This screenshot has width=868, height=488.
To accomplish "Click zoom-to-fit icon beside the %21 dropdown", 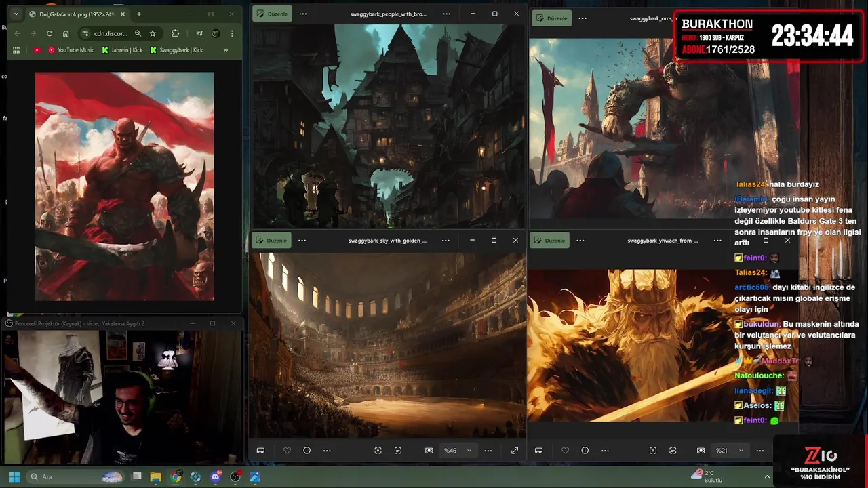I will coord(701,451).
